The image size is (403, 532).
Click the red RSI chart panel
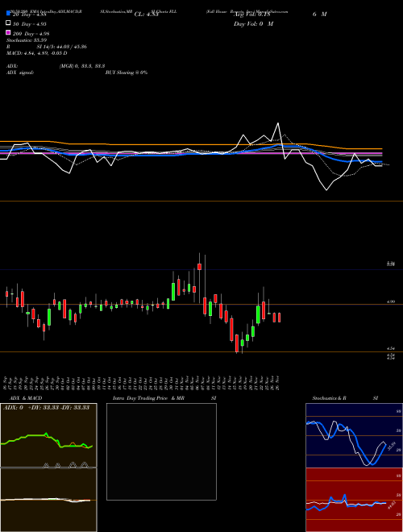(354, 500)
